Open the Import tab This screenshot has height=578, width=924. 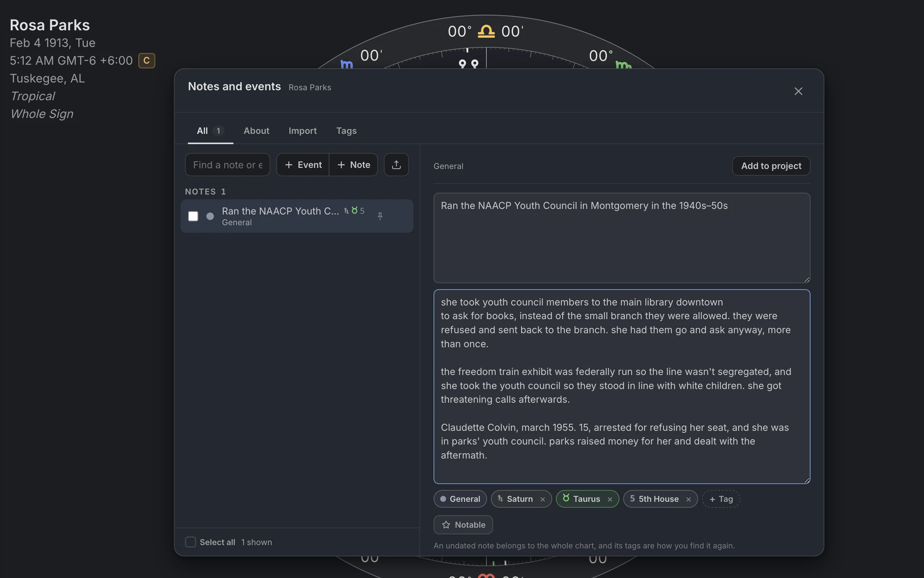click(x=302, y=131)
